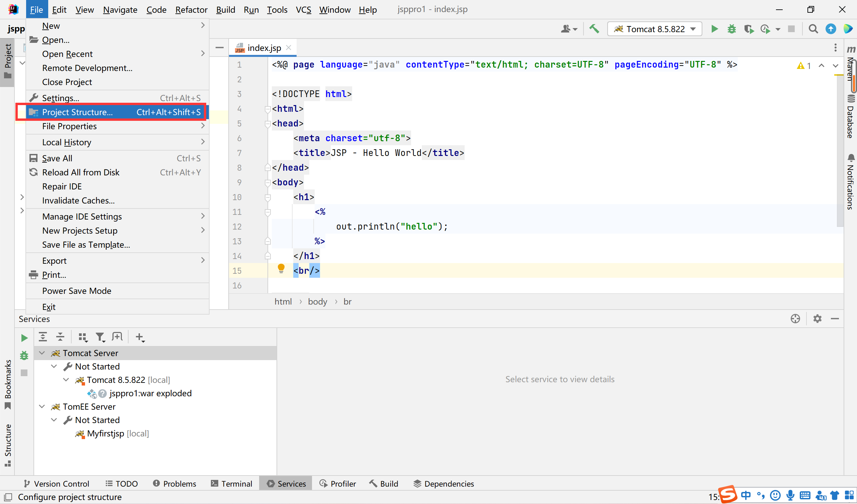Open the Problems tool window button

click(175, 484)
